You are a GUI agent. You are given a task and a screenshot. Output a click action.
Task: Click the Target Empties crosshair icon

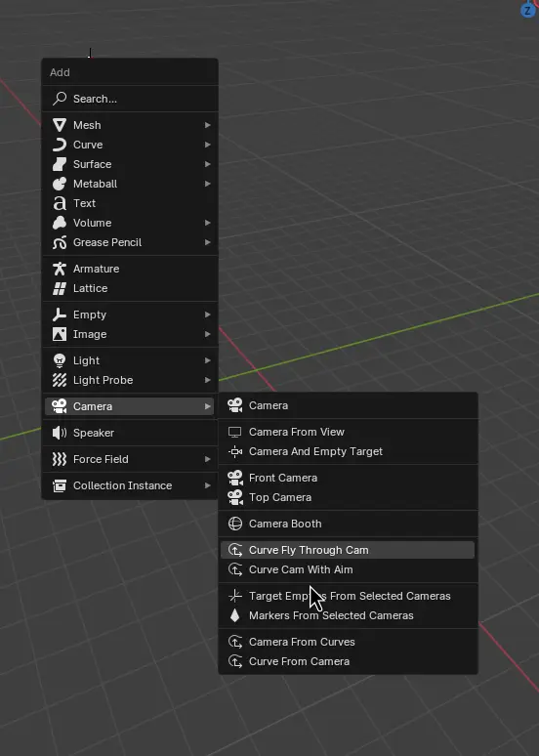pyautogui.click(x=234, y=596)
